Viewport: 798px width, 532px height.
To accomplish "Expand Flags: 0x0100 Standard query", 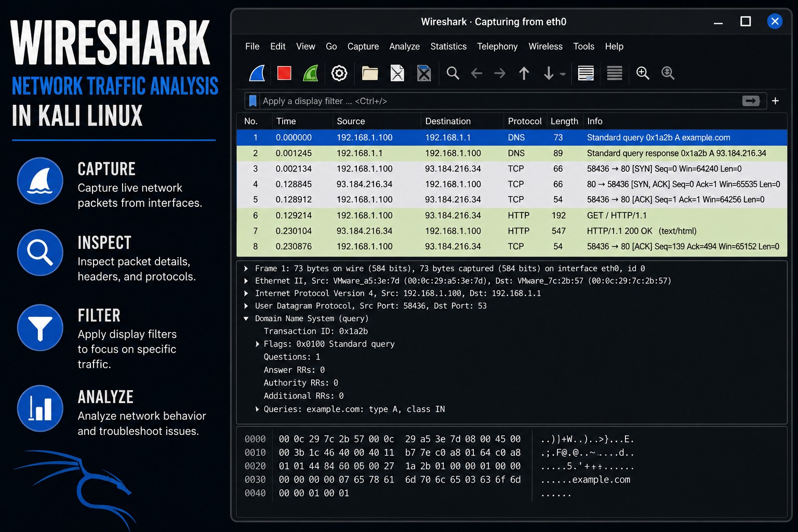I will pos(257,344).
